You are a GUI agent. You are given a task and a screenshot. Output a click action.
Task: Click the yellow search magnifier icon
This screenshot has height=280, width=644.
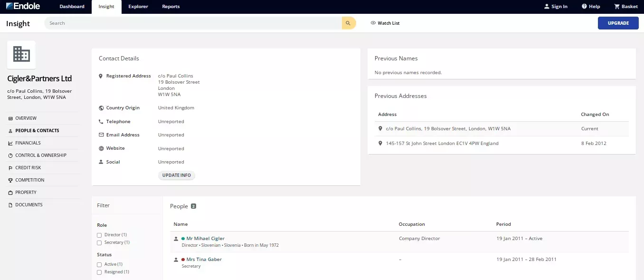348,23
